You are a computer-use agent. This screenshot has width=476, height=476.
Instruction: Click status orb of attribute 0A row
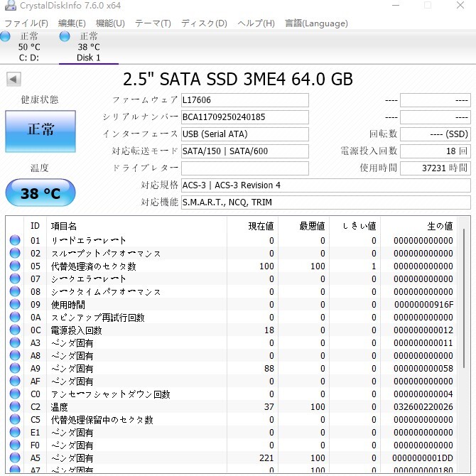click(15, 317)
